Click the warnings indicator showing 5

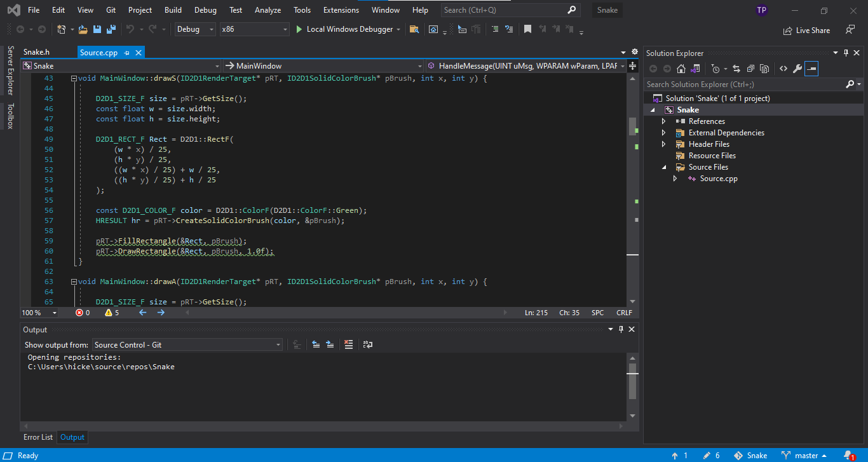click(x=112, y=313)
